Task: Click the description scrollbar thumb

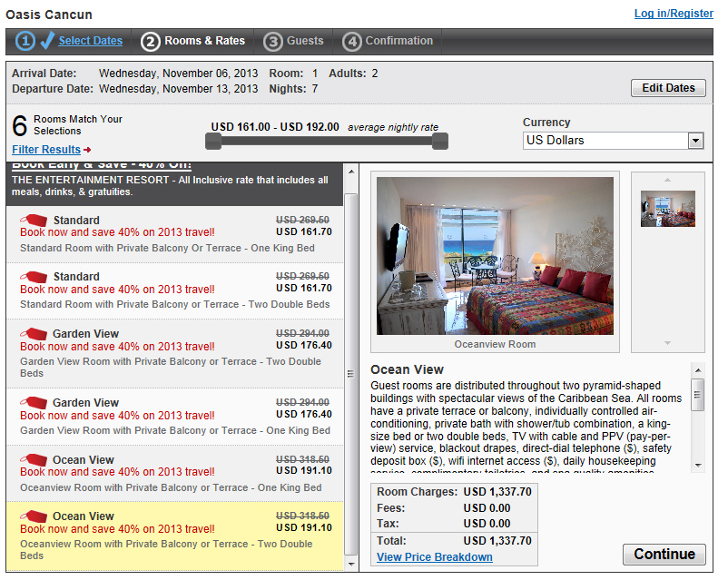Action: 698,395
